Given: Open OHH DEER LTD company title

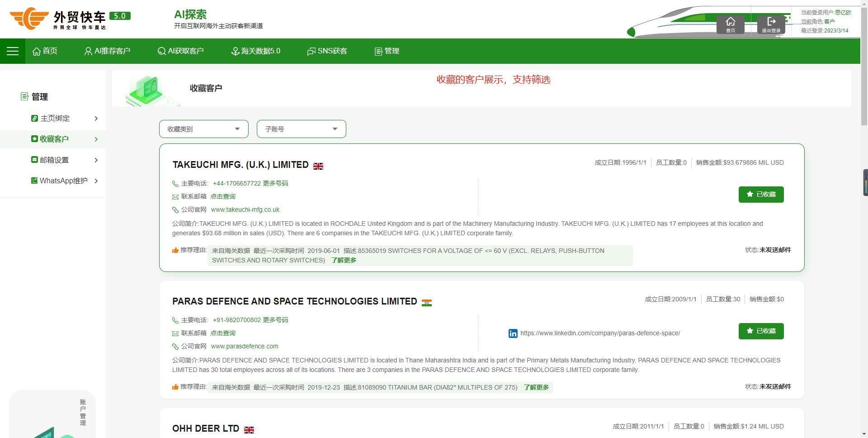Looking at the screenshot, I should pyautogui.click(x=206, y=428).
